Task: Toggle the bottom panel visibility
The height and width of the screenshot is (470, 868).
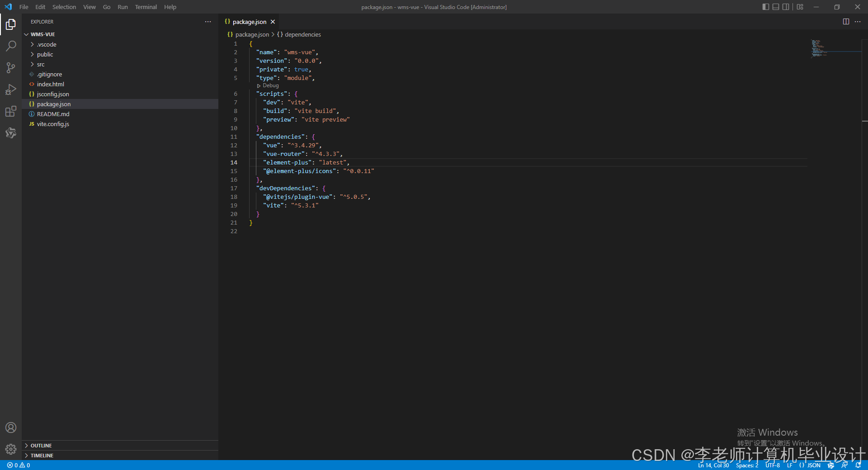Action: click(776, 7)
